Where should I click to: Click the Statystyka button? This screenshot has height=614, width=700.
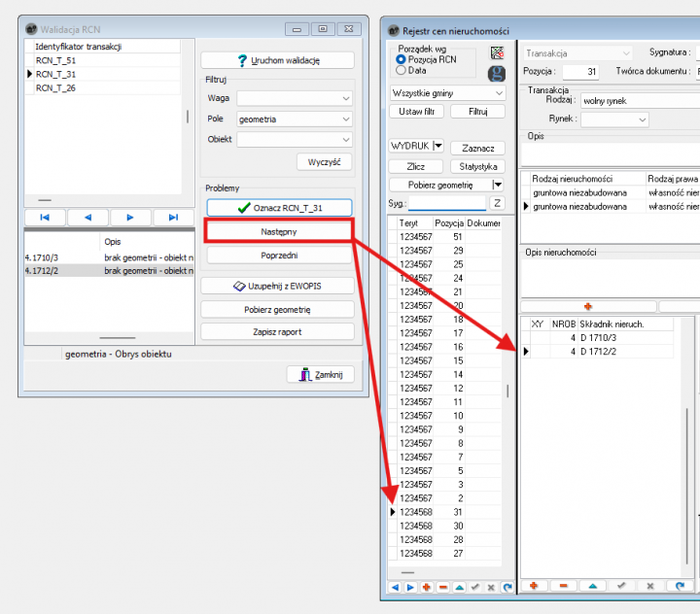coord(478,166)
